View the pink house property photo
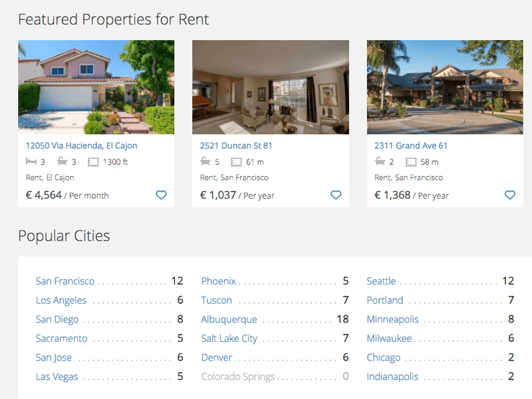The height and width of the screenshot is (399, 532). pyautogui.click(x=96, y=87)
